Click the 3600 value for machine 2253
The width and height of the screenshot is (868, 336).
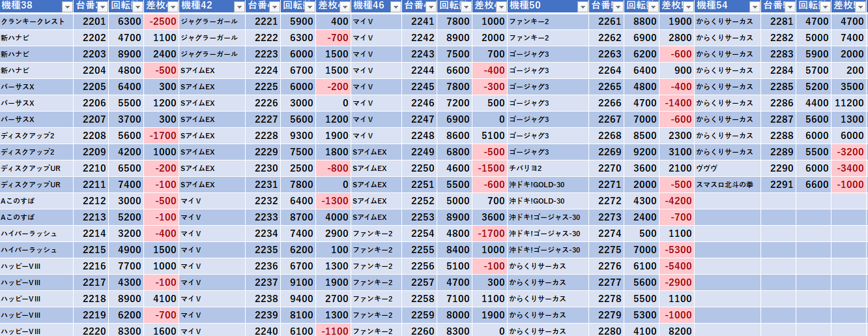(x=490, y=217)
